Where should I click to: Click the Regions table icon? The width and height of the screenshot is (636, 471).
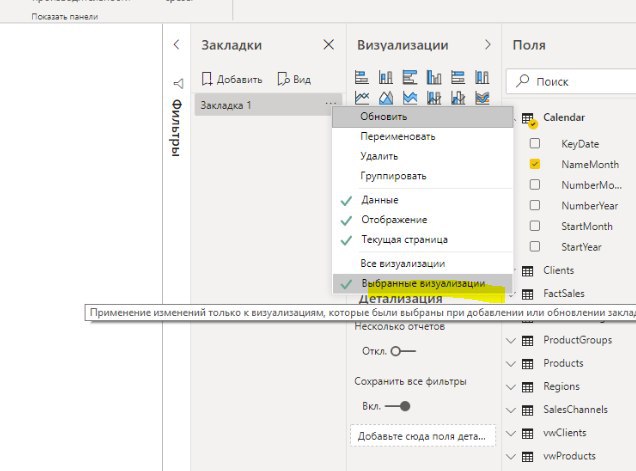tap(527, 387)
